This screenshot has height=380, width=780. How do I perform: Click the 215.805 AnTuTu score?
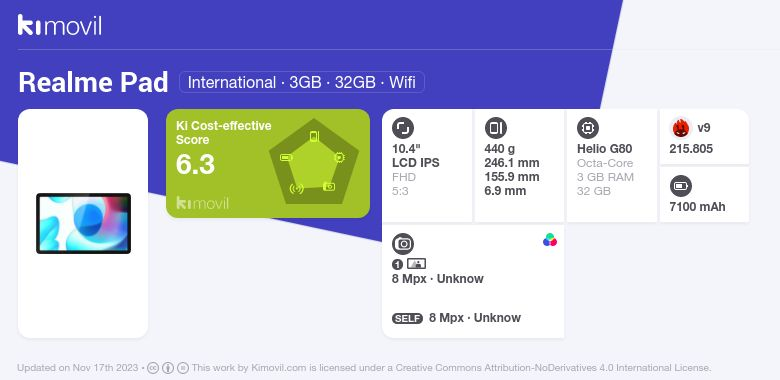coord(691,149)
